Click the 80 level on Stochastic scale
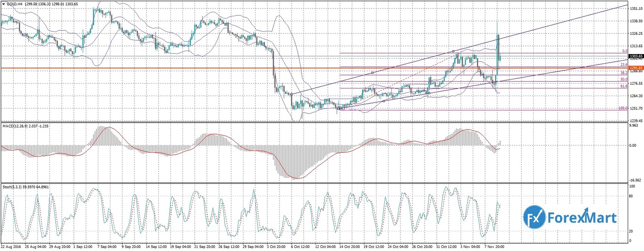 tap(631, 196)
